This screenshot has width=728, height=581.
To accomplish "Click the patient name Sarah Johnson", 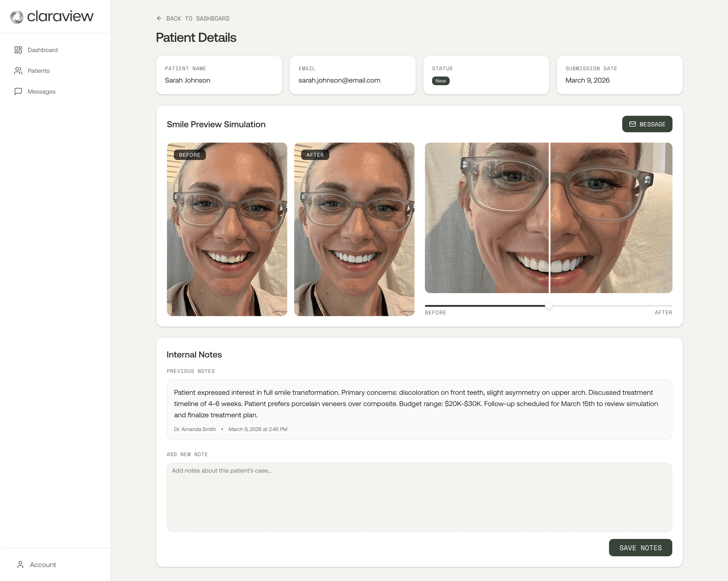I will (187, 80).
